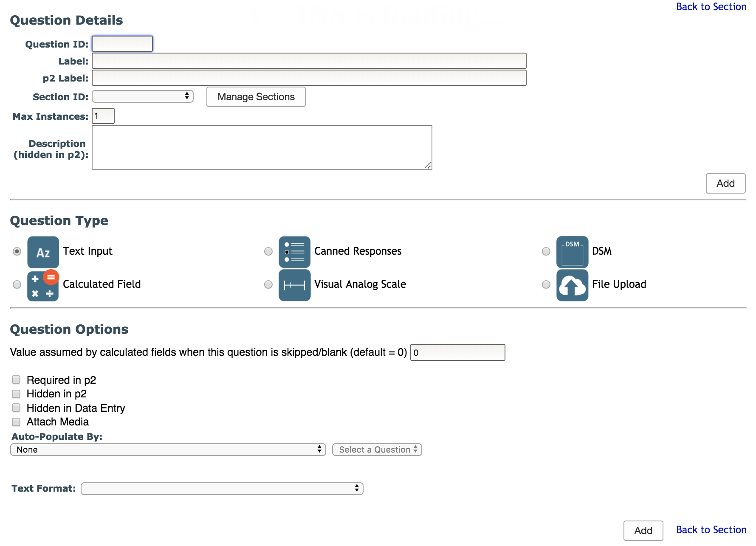Open the Section ID dropdown
756x546 pixels.
point(143,96)
